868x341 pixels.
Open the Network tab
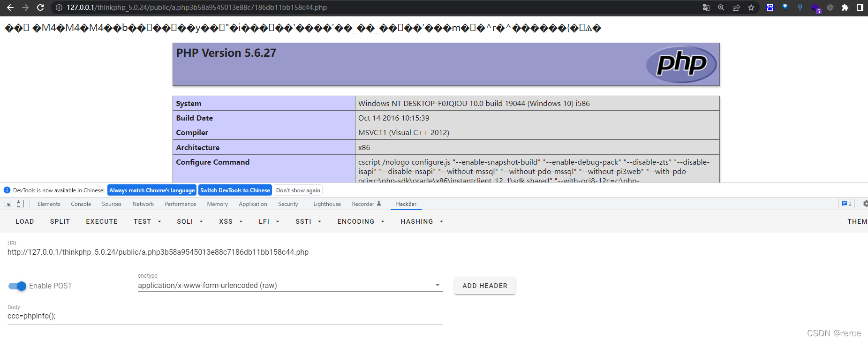point(143,204)
